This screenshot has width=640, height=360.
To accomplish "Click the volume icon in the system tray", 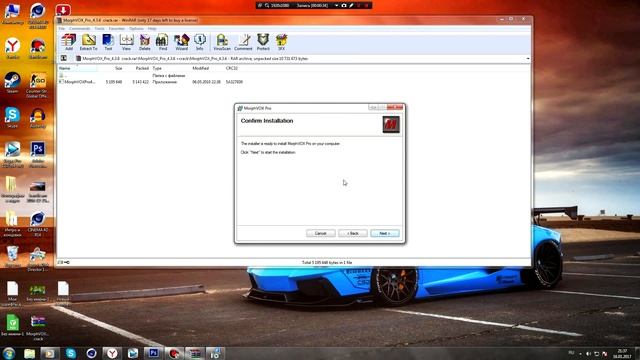I will (x=588, y=353).
